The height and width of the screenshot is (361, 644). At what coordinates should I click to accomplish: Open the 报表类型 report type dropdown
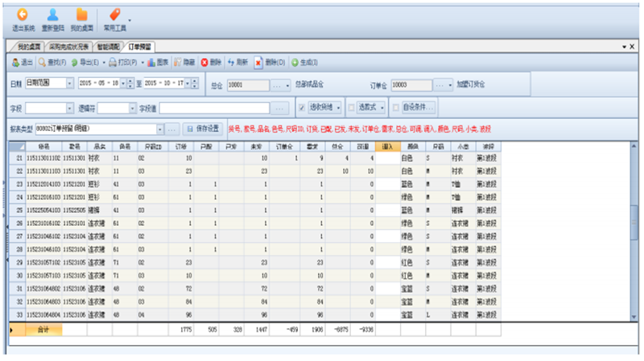click(160, 129)
